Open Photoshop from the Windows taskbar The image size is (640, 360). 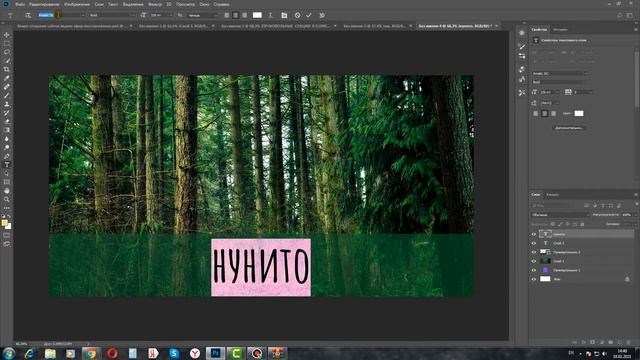pos(215,353)
